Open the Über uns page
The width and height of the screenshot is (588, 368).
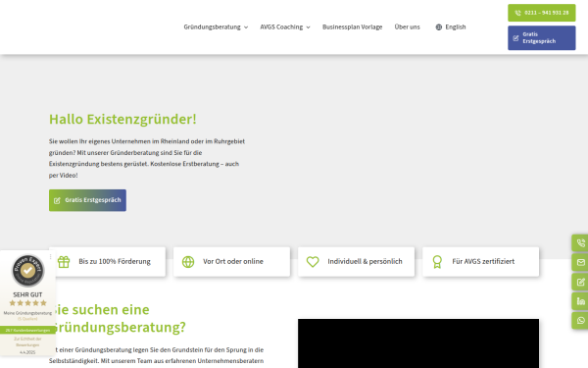click(408, 27)
